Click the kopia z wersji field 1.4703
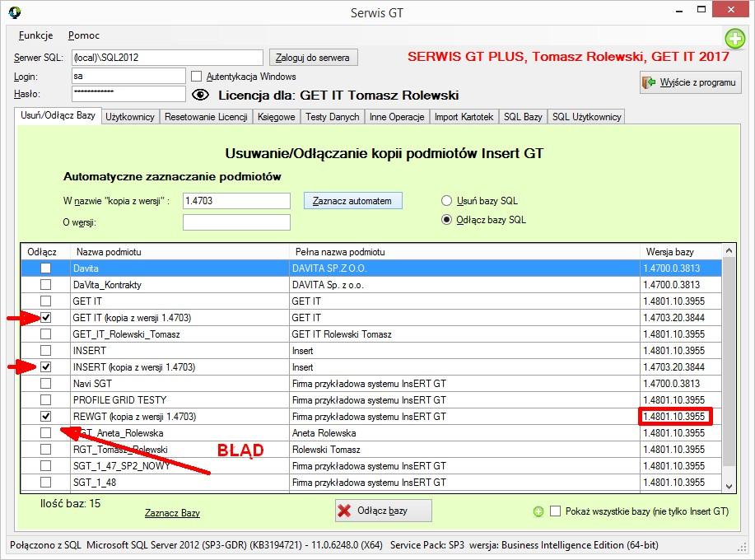The height and width of the screenshot is (560, 755). (236, 201)
